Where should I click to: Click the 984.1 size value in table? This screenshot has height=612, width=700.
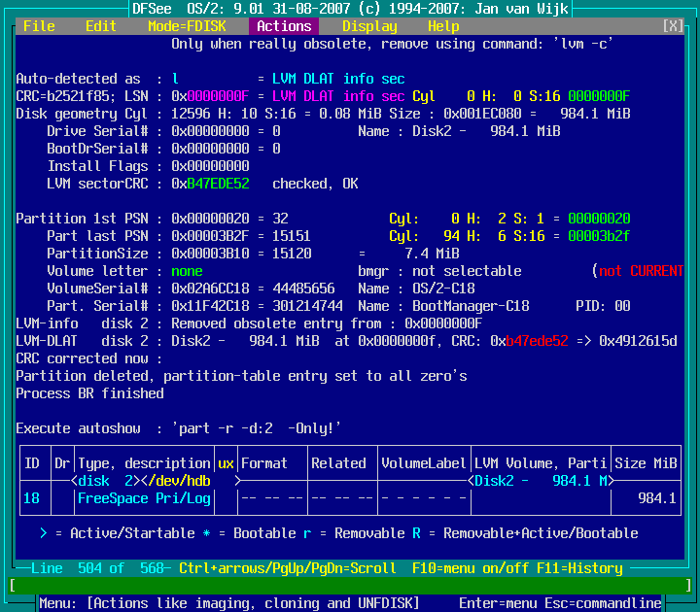tap(657, 498)
